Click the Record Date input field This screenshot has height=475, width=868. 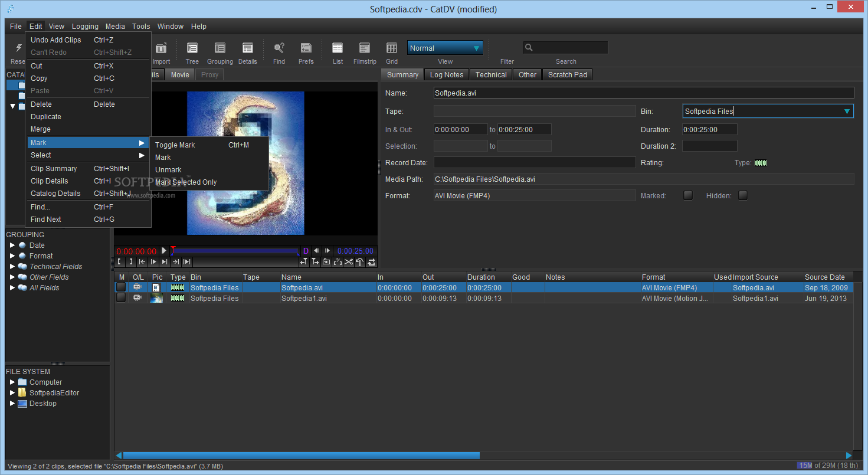pos(535,162)
